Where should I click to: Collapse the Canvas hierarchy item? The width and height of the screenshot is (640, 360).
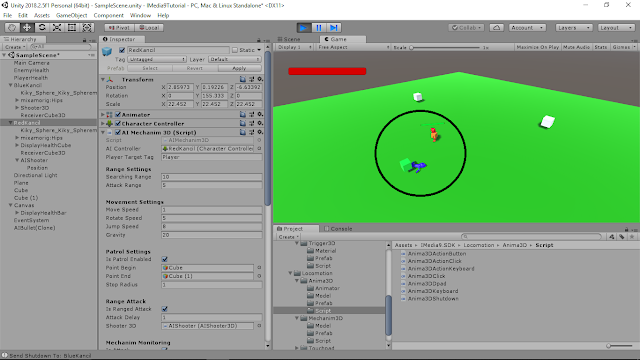[11, 205]
